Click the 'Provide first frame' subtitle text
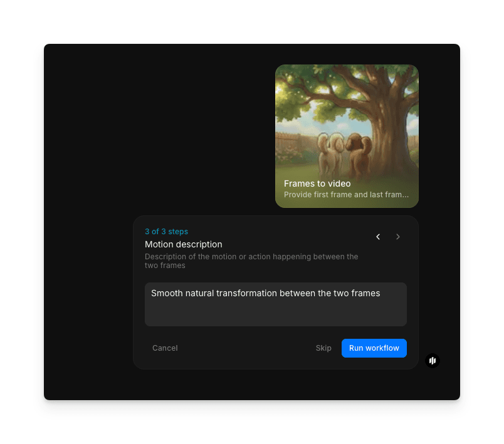The height and width of the screenshot is (444, 504). tap(346, 195)
